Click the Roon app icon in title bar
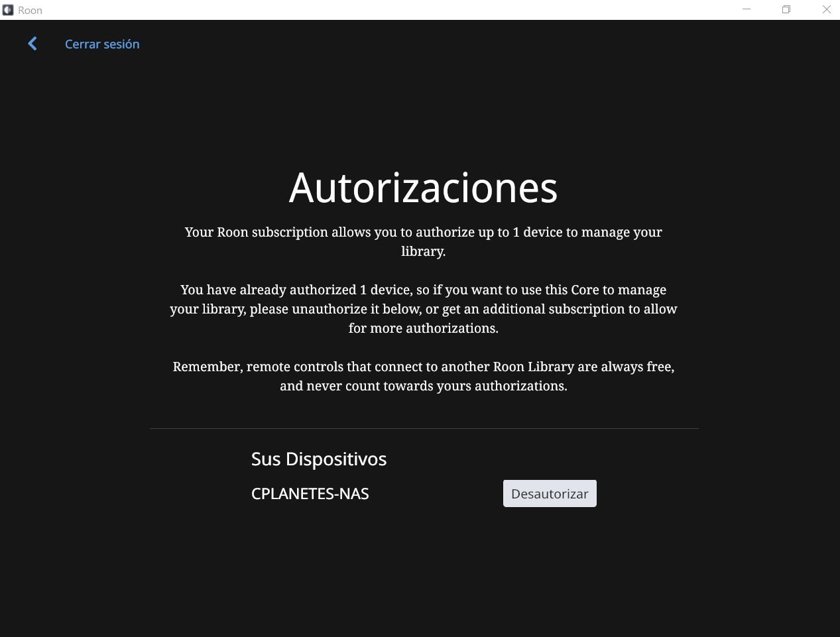 click(x=8, y=10)
